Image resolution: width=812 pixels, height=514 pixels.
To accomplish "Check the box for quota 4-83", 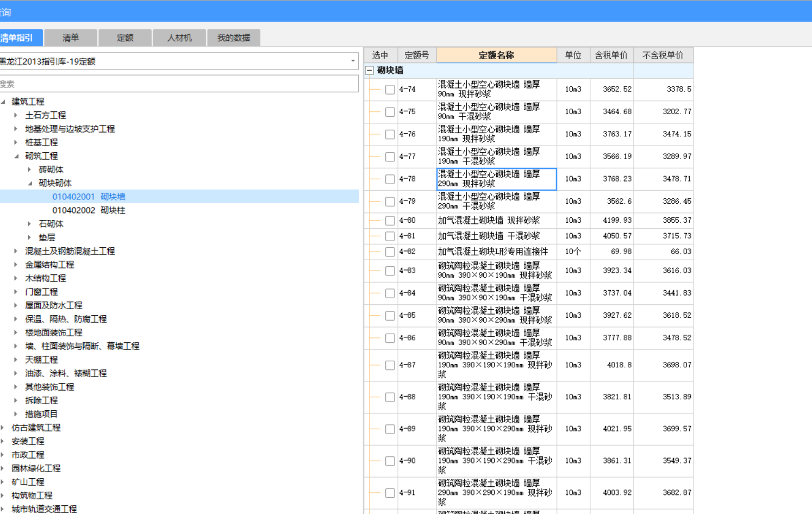I will point(390,271).
